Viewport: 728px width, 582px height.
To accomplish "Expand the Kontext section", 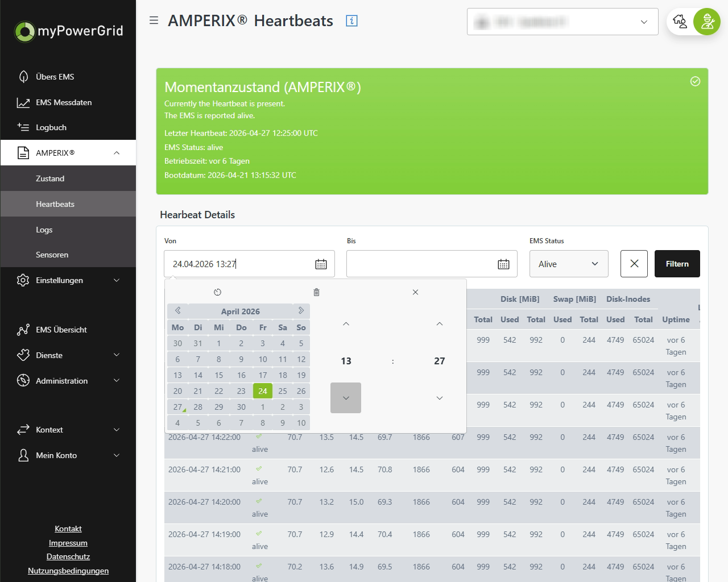I will [68, 430].
